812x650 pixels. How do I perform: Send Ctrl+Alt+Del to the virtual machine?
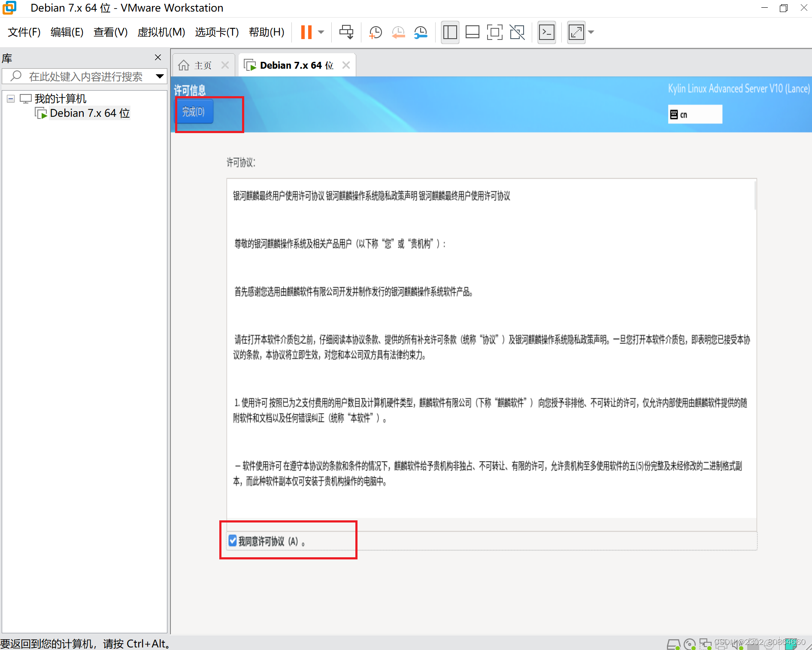click(346, 32)
